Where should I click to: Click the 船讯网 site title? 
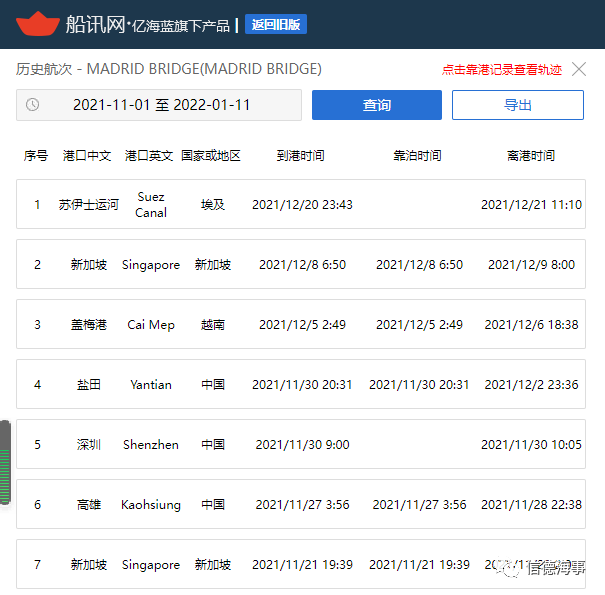tap(95, 24)
